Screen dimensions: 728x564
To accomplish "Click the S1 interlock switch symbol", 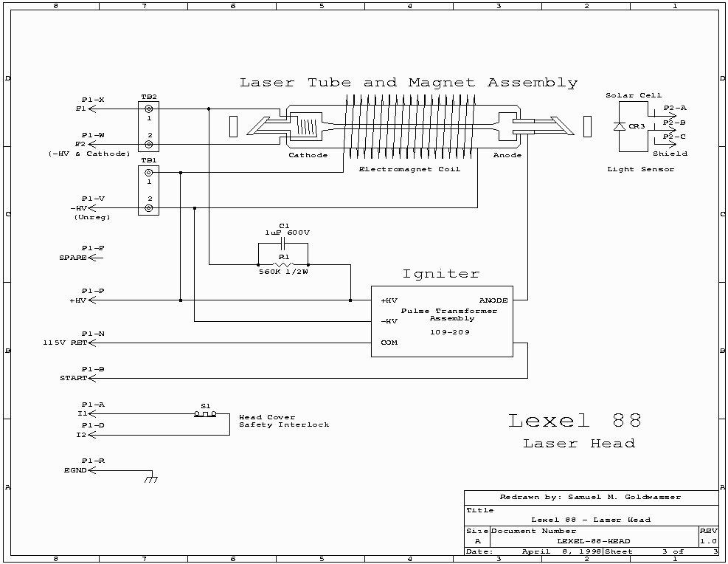I will tap(205, 414).
